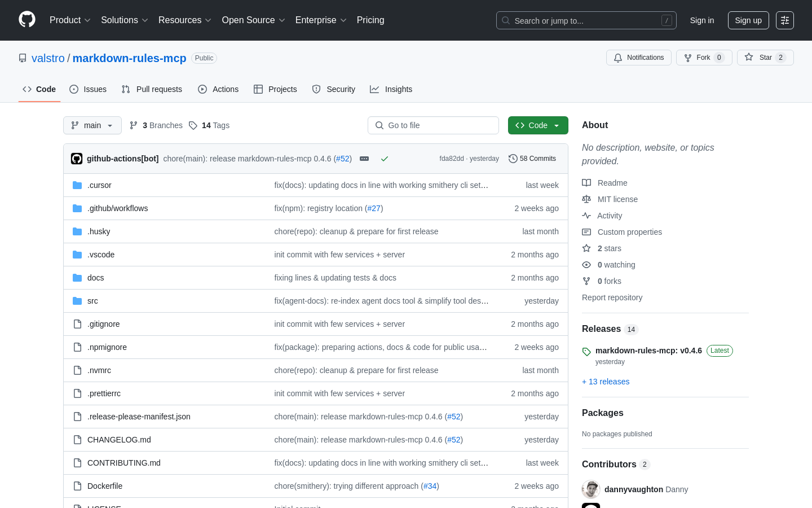Expand the Enterprise menu
The image size is (812, 508).
tap(321, 20)
